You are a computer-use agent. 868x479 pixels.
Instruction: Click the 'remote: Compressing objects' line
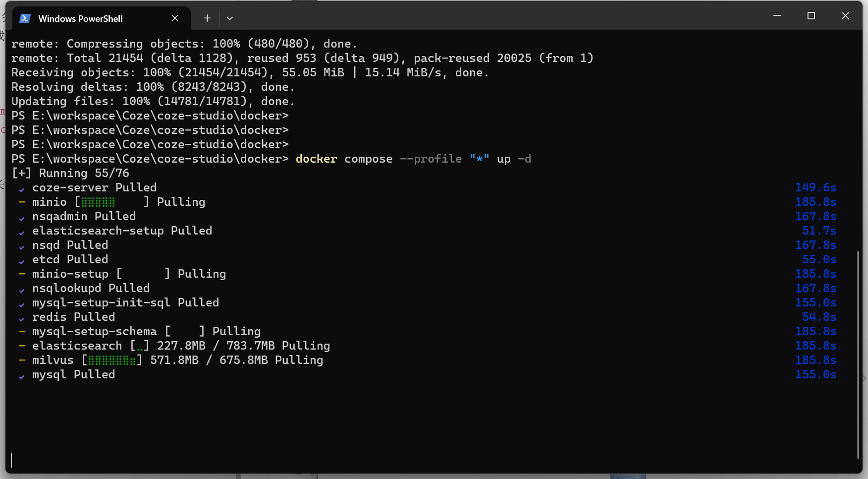click(184, 44)
